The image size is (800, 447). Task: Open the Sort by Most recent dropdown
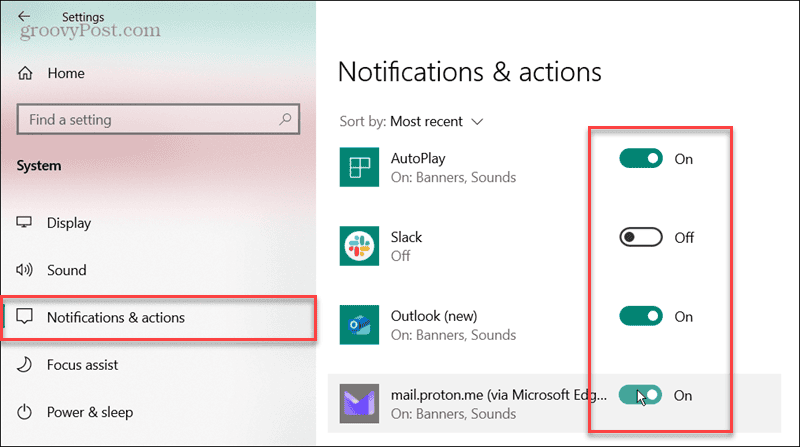[437, 121]
